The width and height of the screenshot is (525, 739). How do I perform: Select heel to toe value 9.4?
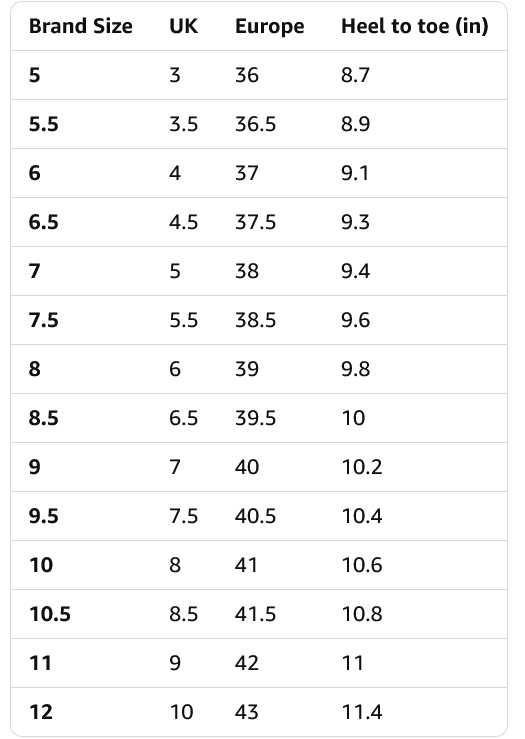(x=355, y=271)
